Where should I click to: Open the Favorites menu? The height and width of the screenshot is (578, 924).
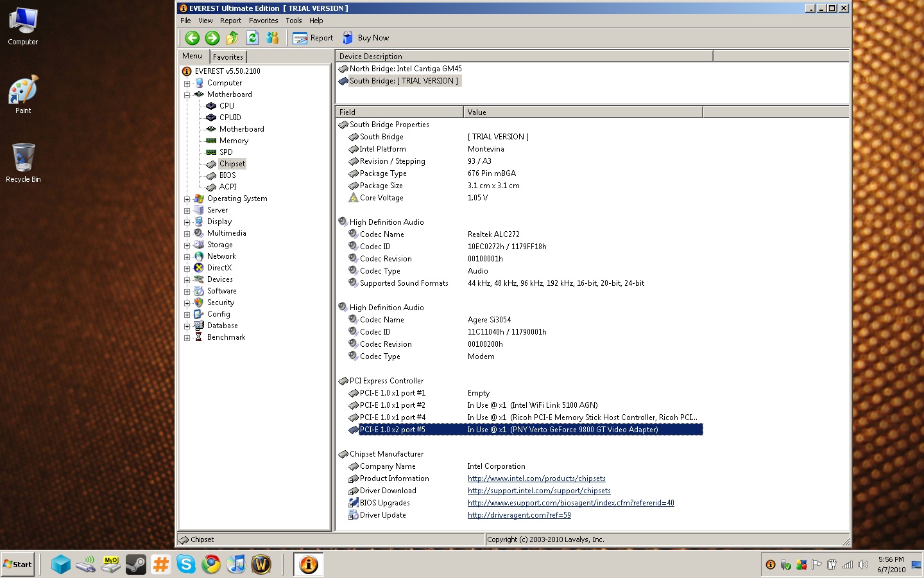point(264,21)
